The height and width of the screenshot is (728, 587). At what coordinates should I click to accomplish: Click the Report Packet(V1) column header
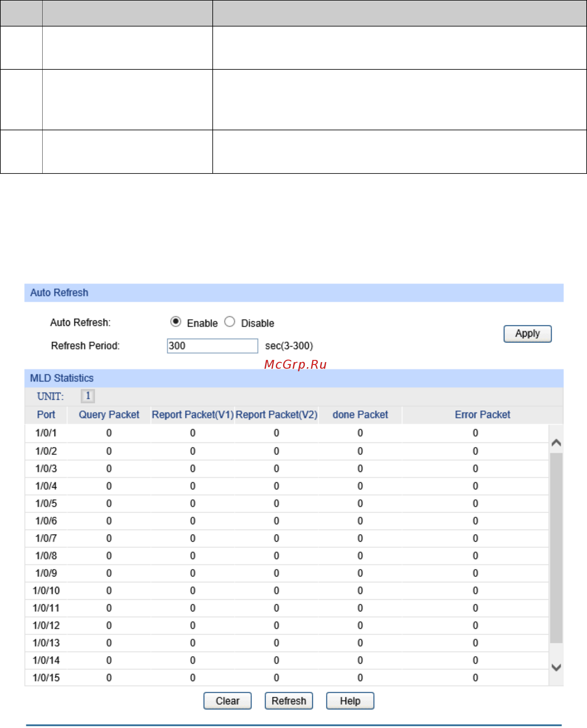193,415
